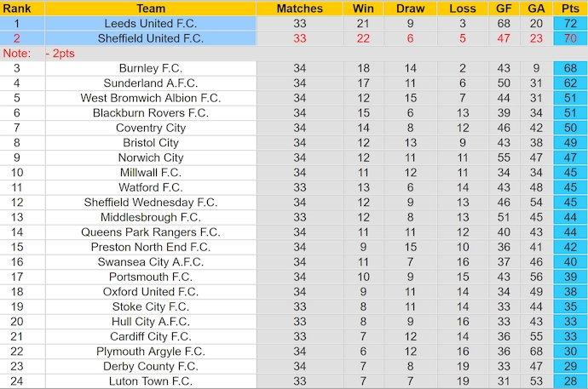The image size is (588, 389).
Task: Click the Draw column header
Action: tap(410, 9)
